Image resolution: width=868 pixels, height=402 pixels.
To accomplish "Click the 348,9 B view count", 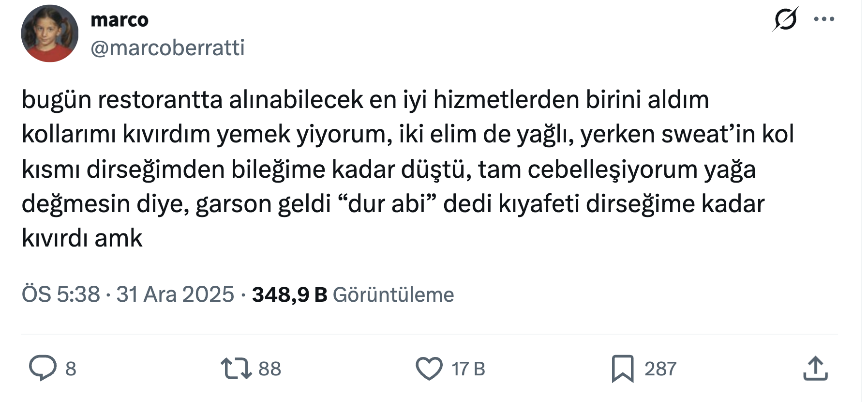I will (289, 294).
